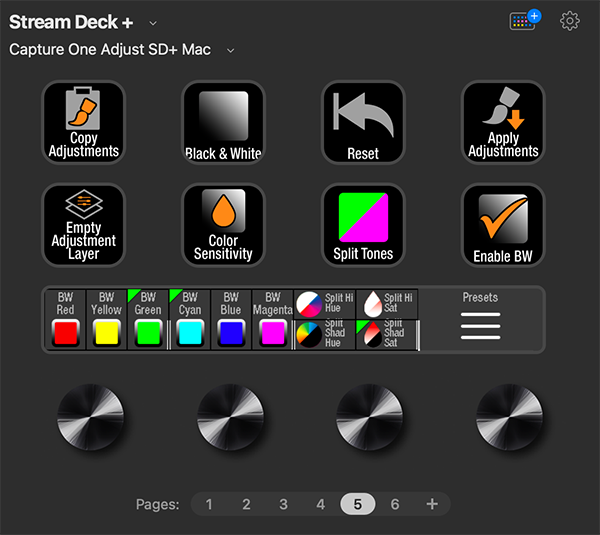Select the fourth dial below Presets

point(509,417)
